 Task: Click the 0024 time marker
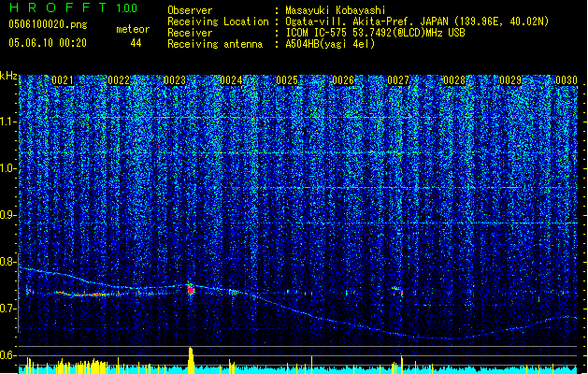pos(231,80)
